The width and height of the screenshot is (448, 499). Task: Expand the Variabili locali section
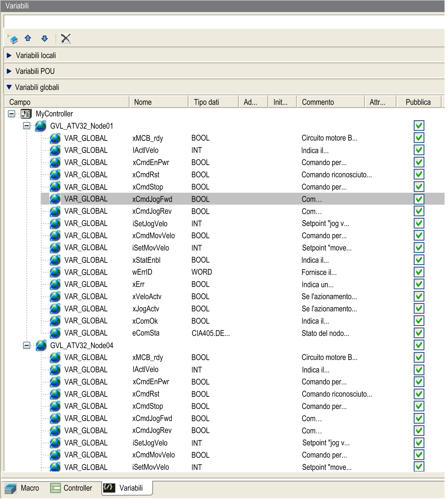point(9,55)
